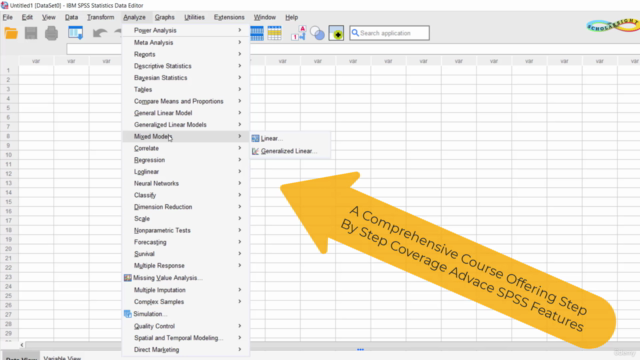Click the Value Labels icon
The image size is (640, 360).
(298, 33)
